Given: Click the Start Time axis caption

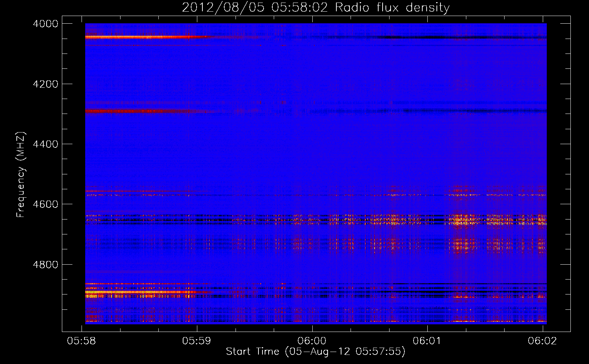Looking at the screenshot, I should (x=316, y=352).
